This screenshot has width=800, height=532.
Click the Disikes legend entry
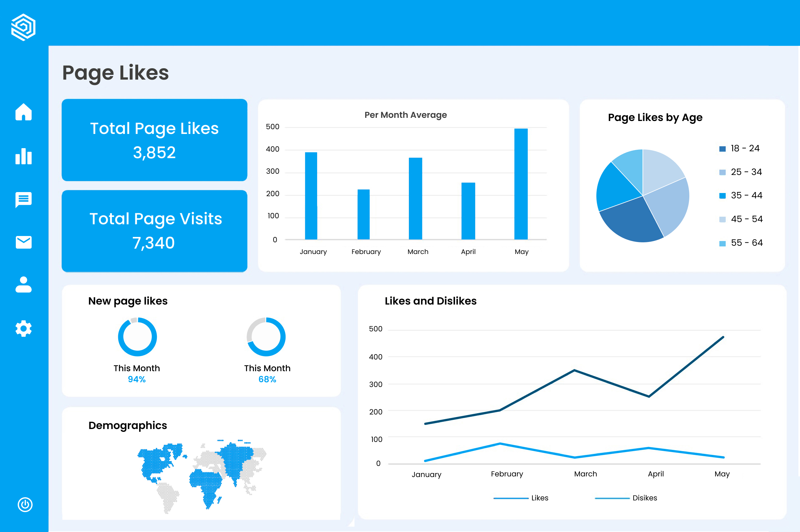(626, 498)
